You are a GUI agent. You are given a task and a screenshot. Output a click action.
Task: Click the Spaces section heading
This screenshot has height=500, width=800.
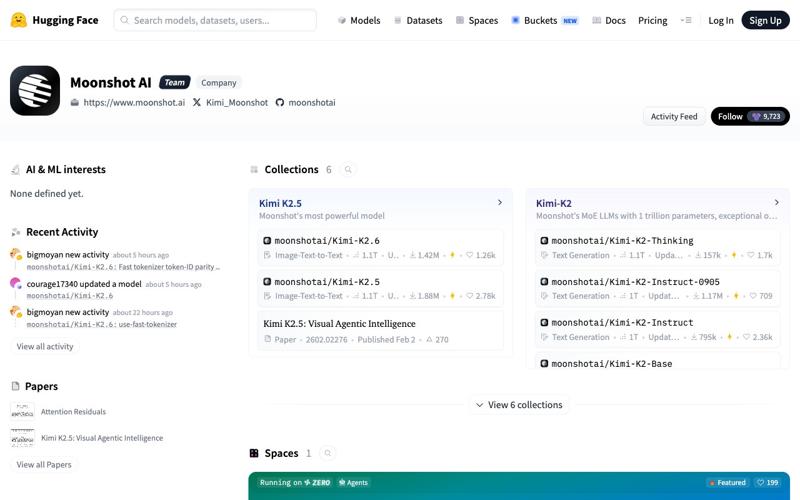[281, 453]
